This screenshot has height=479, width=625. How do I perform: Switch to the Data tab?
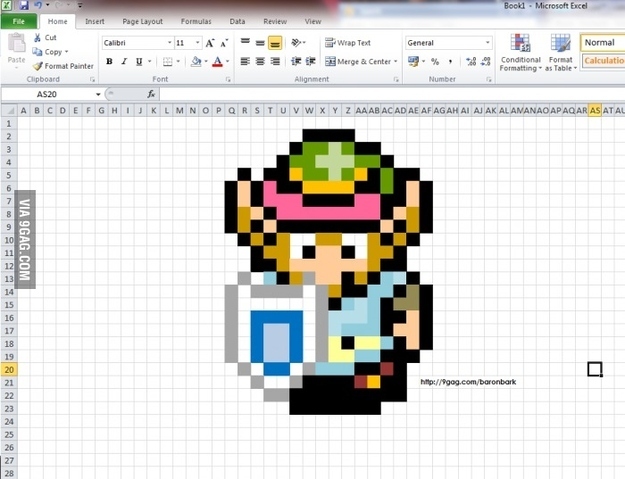(237, 22)
